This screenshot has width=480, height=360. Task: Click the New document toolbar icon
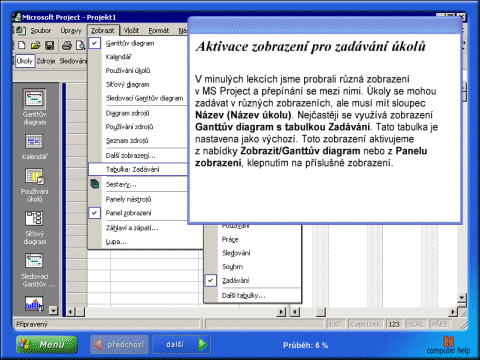(x=22, y=45)
